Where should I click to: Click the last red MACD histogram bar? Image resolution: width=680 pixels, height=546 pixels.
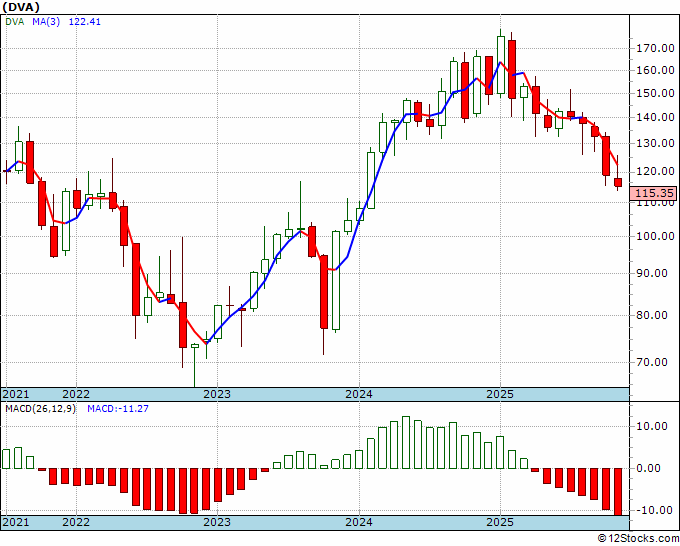tap(618, 492)
